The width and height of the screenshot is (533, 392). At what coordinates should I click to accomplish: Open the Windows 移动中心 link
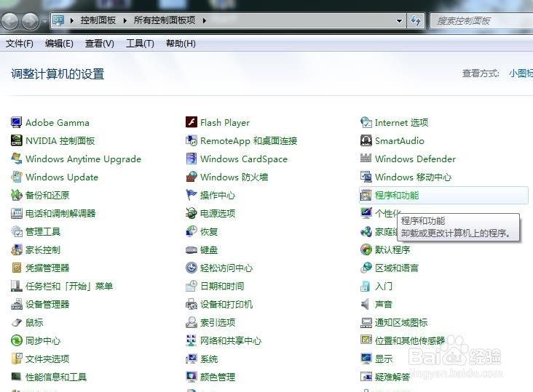coord(413,177)
